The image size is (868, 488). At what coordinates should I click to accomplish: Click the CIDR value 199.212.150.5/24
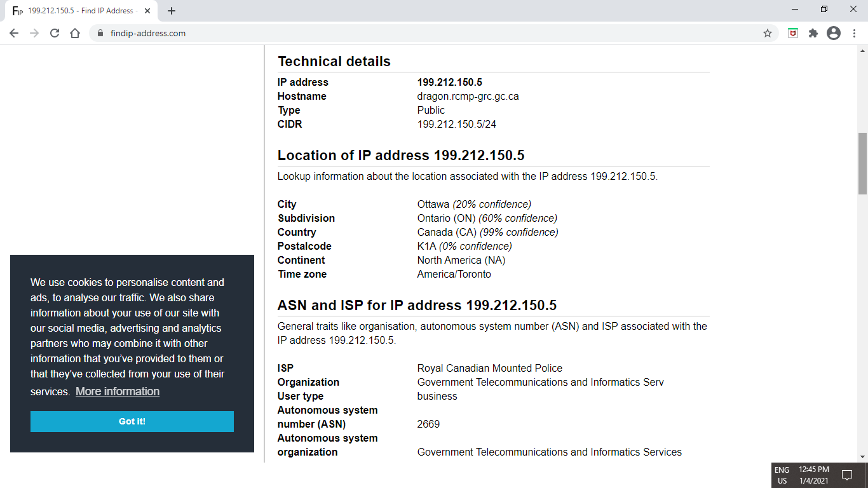[457, 125]
